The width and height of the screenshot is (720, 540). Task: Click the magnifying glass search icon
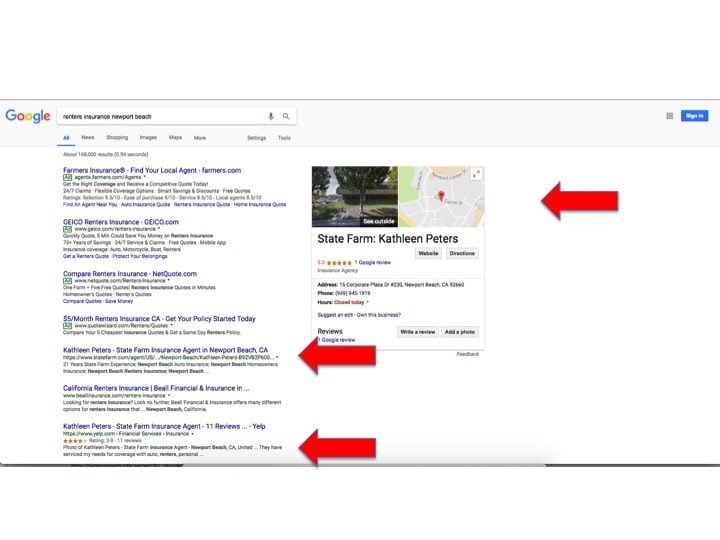pyautogui.click(x=286, y=117)
